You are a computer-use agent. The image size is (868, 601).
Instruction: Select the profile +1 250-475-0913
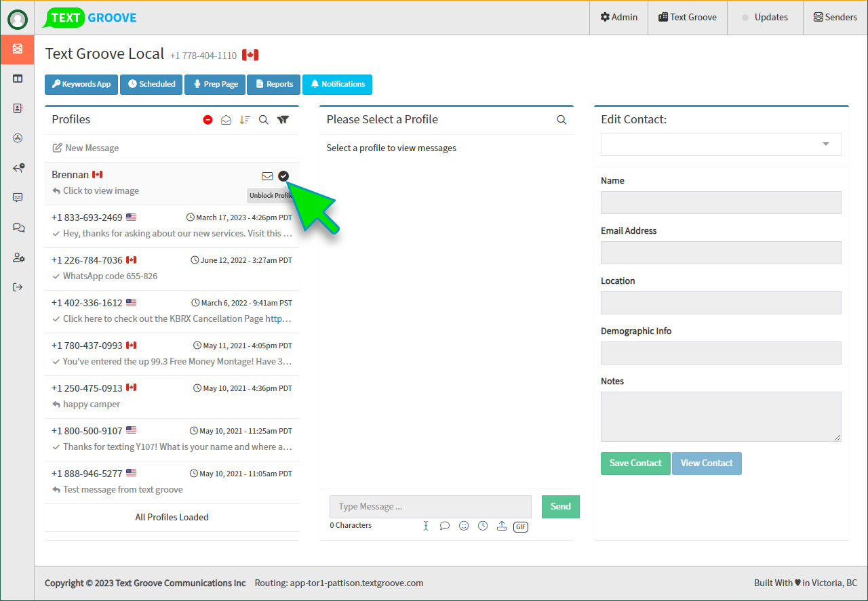coord(172,397)
